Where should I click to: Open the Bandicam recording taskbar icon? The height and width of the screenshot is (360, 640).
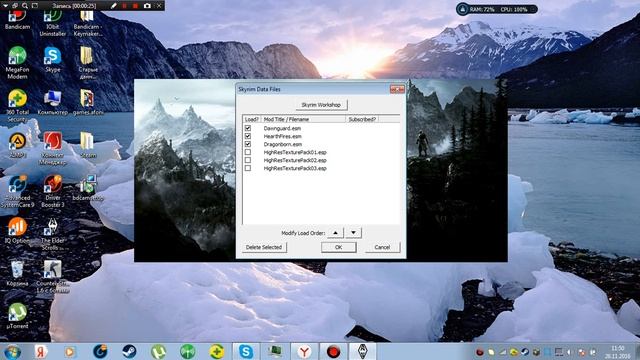tap(333, 352)
